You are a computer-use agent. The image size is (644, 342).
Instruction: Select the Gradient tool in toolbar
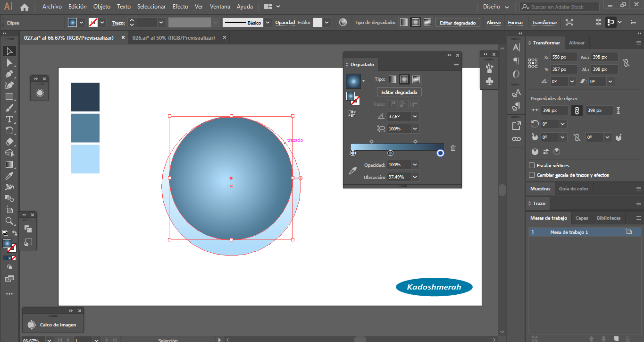[x=9, y=164]
